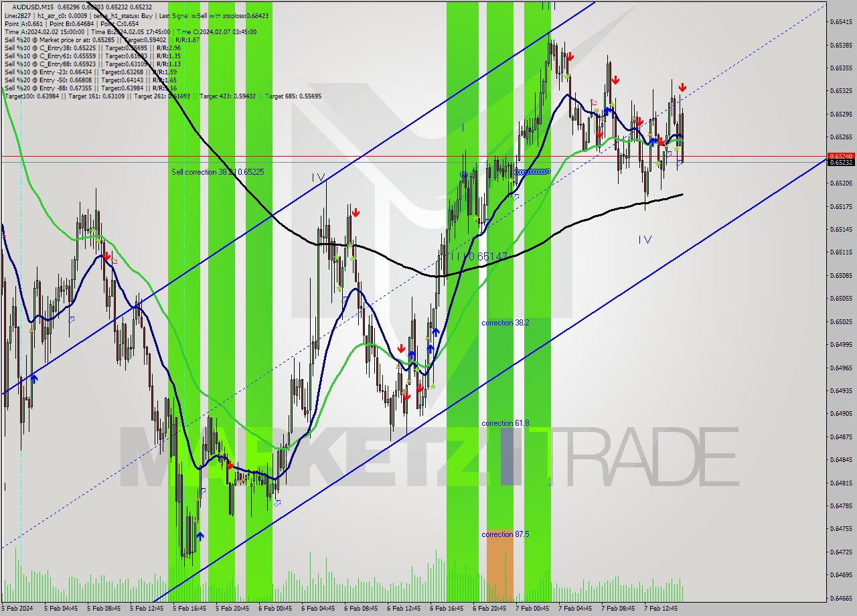Select the blue 'correction 38.2' label
The width and height of the screenshot is (857, 616).
coord(505,323)
